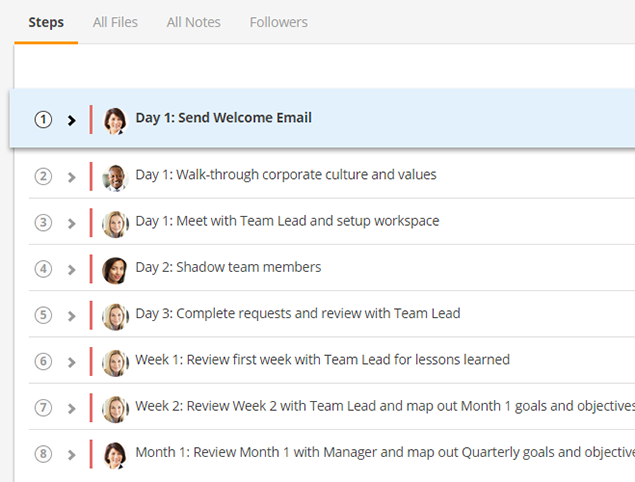The width and height of the screenshot is (635, 482).
Task: Open the Followers tab
Action: click(279, 22)
